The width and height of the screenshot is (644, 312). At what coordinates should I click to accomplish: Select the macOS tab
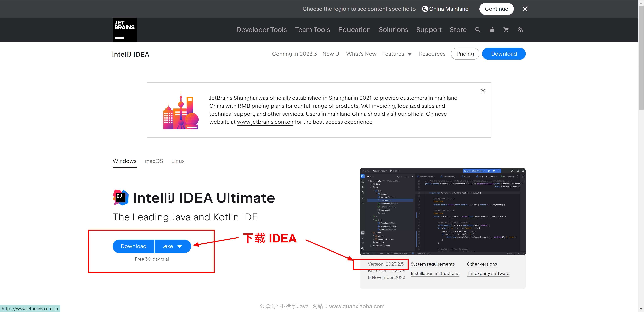pos(154,161)
